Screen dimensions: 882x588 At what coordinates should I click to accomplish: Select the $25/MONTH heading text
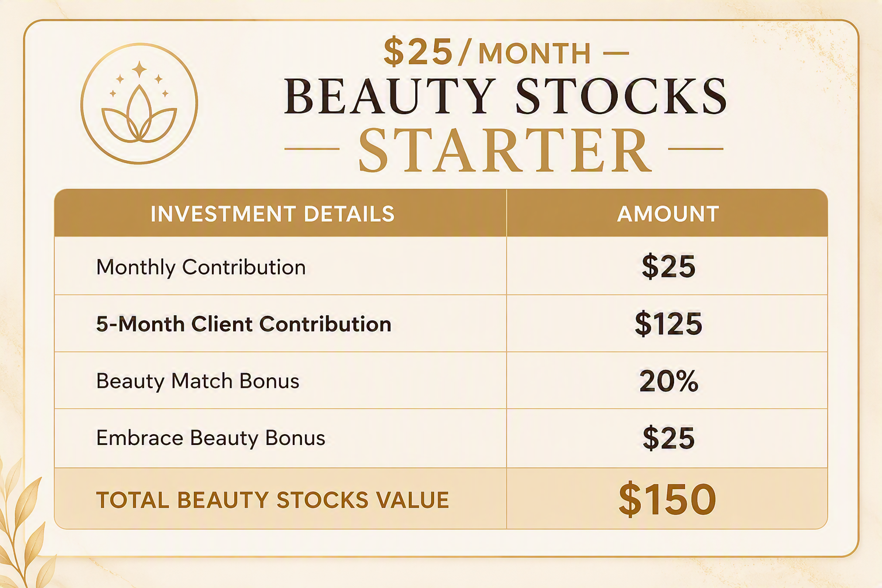(487, 53)
